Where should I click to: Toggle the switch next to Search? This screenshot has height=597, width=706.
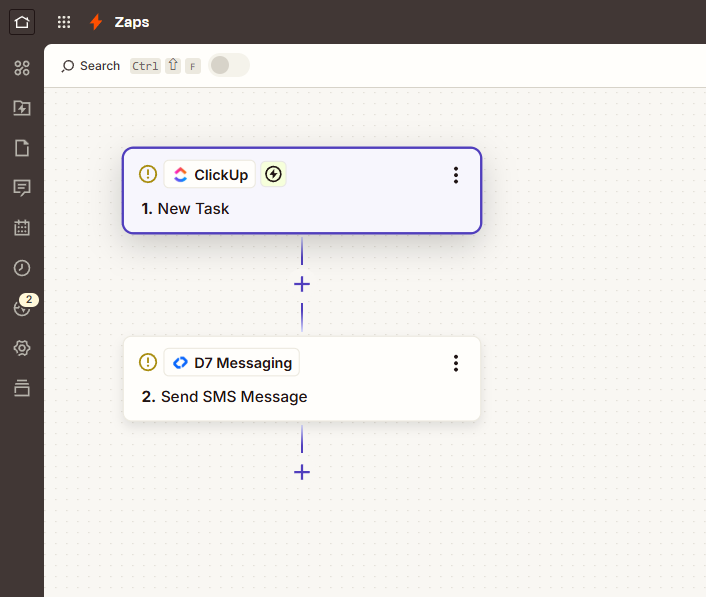(229, 65)
